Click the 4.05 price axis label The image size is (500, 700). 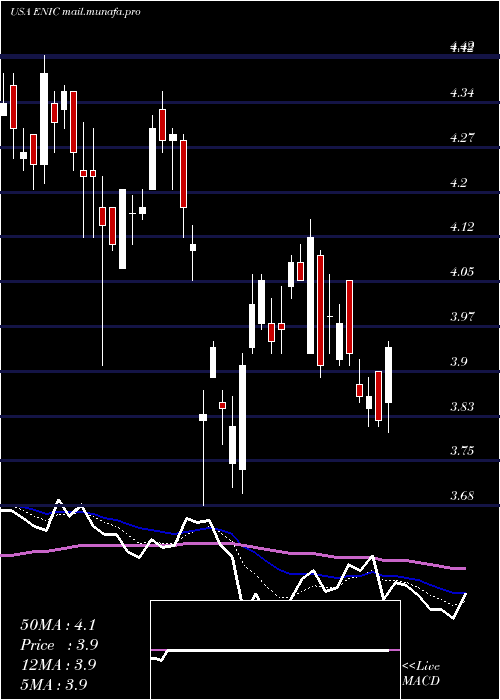pyautogui.click(x=462, y=271)
